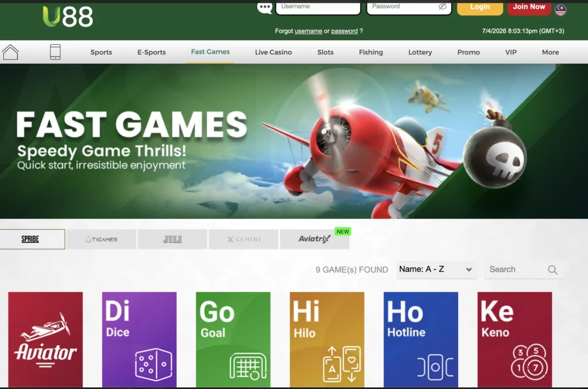Screen dimensions: 588x389
Task: Expand the More menu
Action: (550, 52)
